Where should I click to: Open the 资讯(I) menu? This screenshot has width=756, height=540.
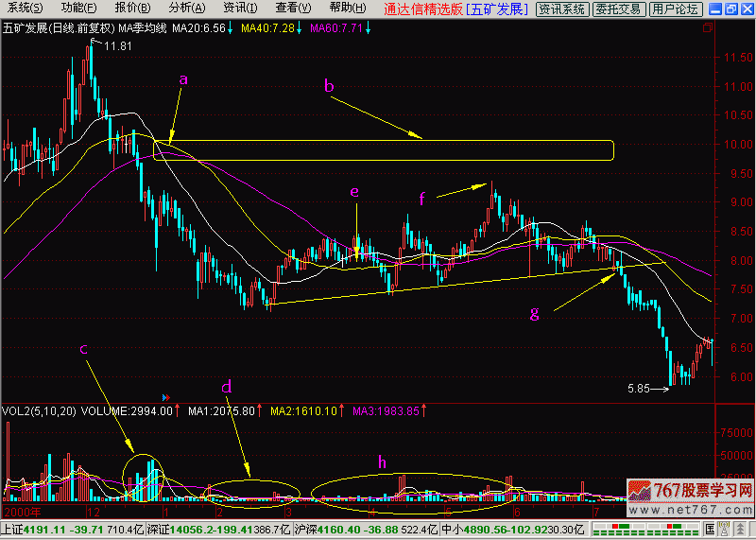coord(240,9)
